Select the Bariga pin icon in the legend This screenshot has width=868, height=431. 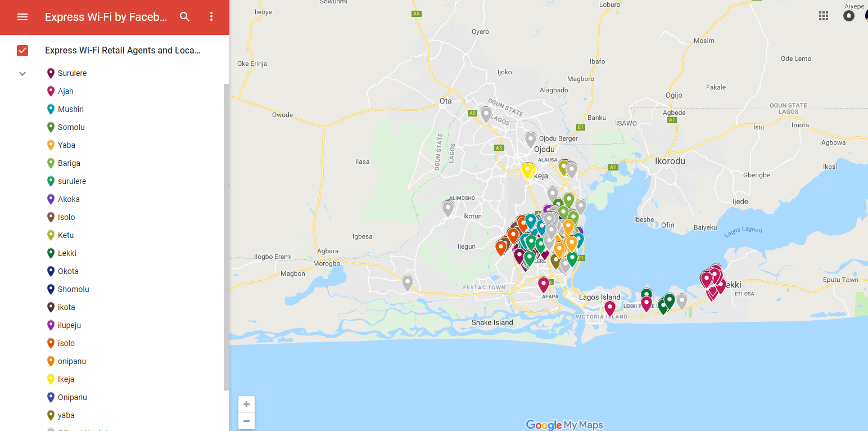(x=51, y=163)
